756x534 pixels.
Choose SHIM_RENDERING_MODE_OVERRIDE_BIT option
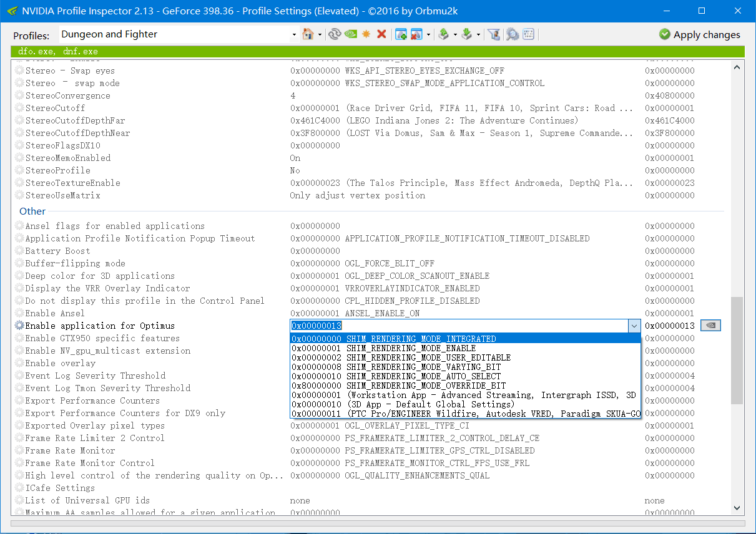(465, 386)
